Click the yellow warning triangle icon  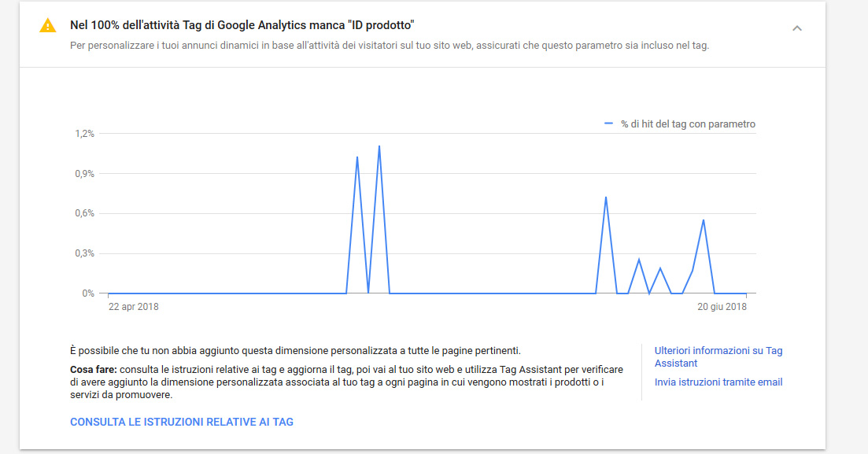(x=47, y=25)
